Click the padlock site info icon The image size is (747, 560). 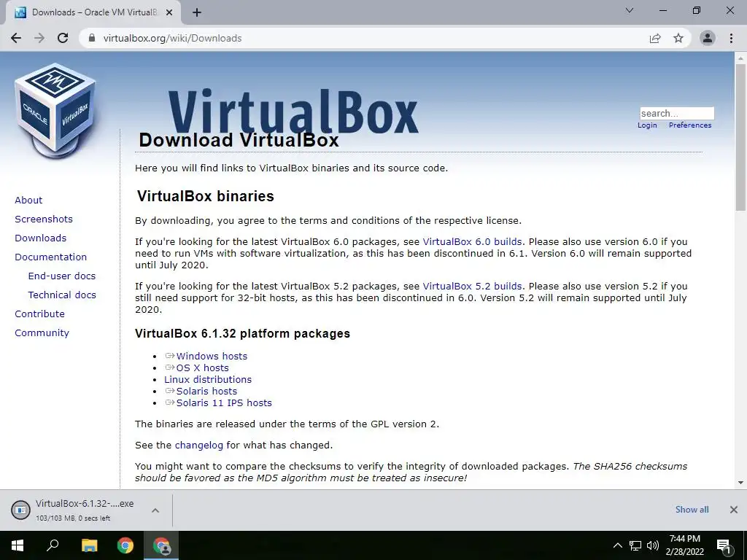coord(92,38)
